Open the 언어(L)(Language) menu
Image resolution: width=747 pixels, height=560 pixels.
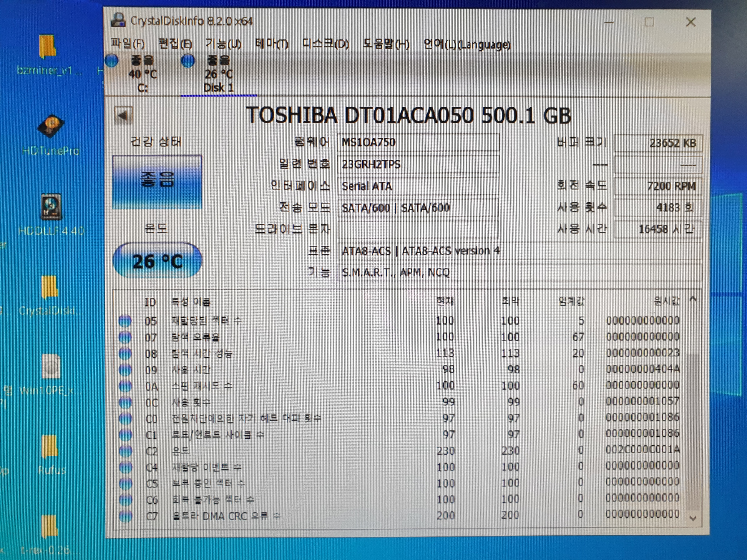(x=467, y=44)
